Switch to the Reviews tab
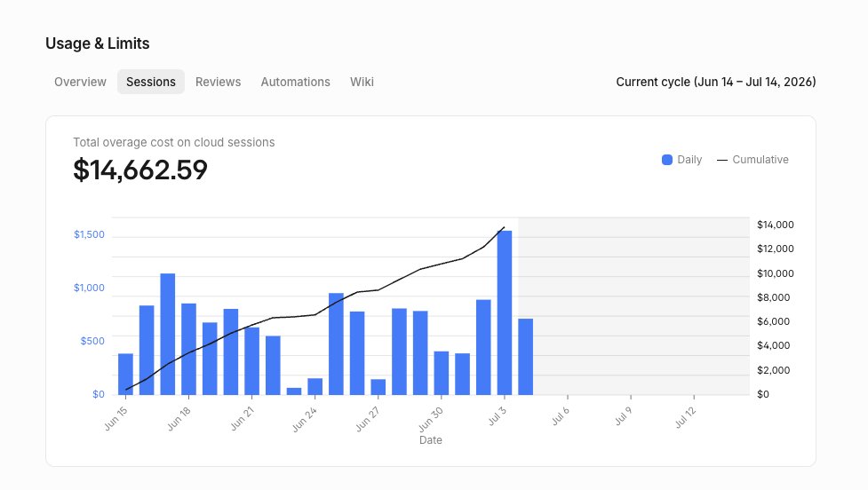 click(218, 82)
